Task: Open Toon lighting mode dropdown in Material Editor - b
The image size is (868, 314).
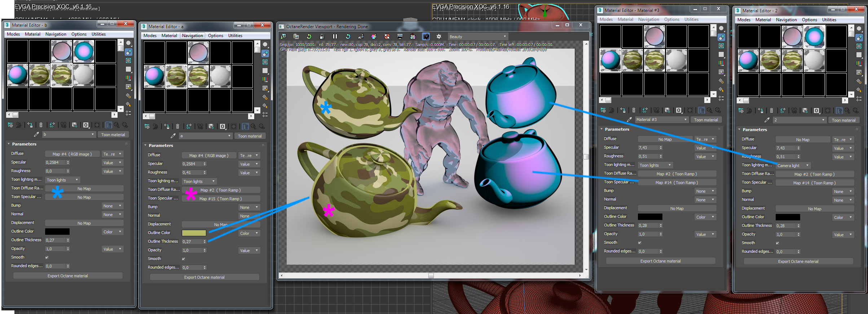Action: click(62, 180)
